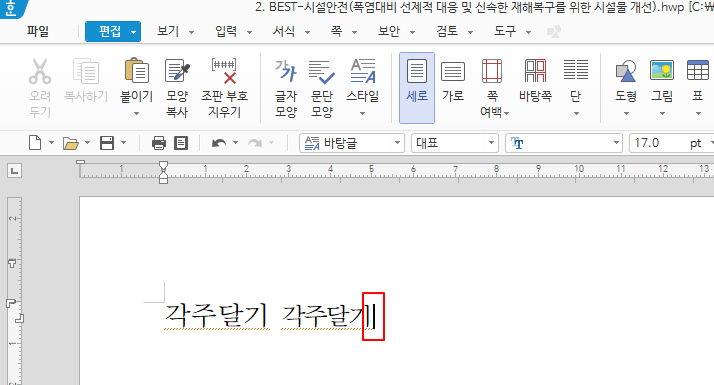The height and width of the screenshot is (385, 714).
Task: Click the Print icon
Action: pyautogui.click(x=158, y=143)
